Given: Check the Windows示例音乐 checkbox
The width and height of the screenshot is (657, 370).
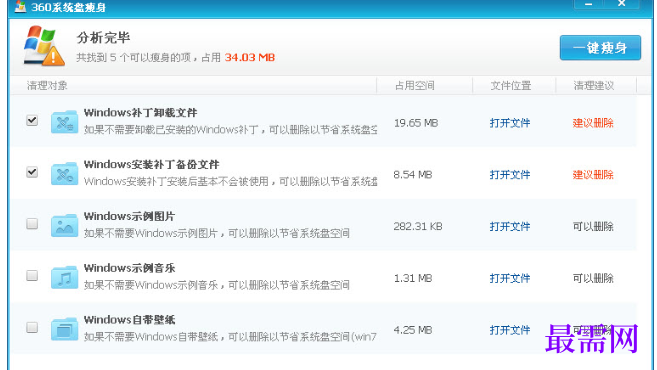Looking at the screenshot, I should click(x=32, y=275).
